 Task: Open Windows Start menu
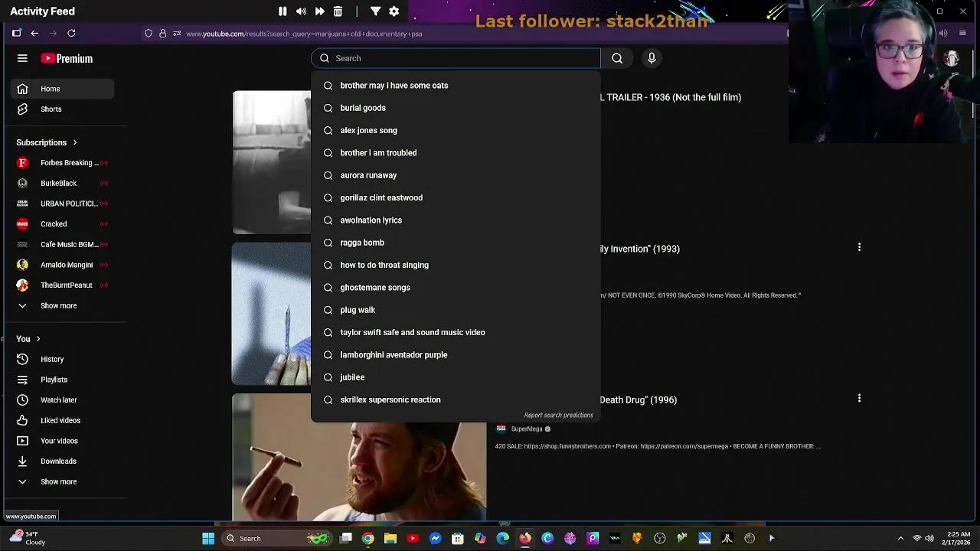click(208, 539)
